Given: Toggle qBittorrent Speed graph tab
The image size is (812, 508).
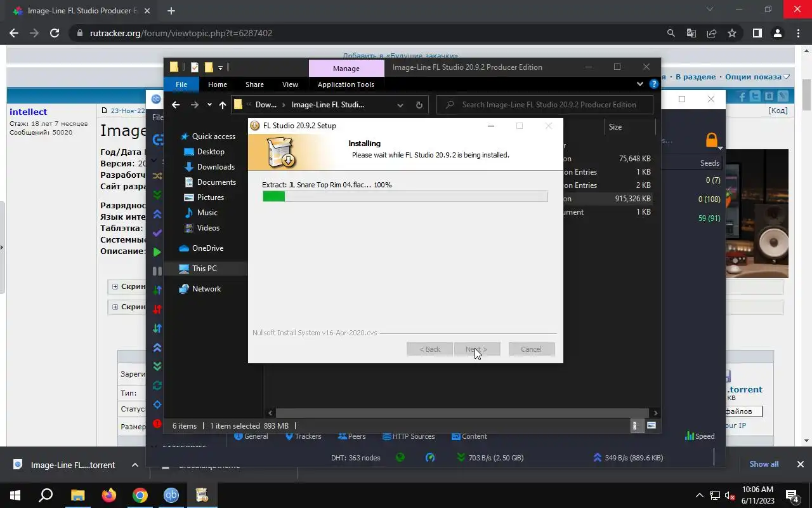Looking at the screenshot, I should point(700,436).
